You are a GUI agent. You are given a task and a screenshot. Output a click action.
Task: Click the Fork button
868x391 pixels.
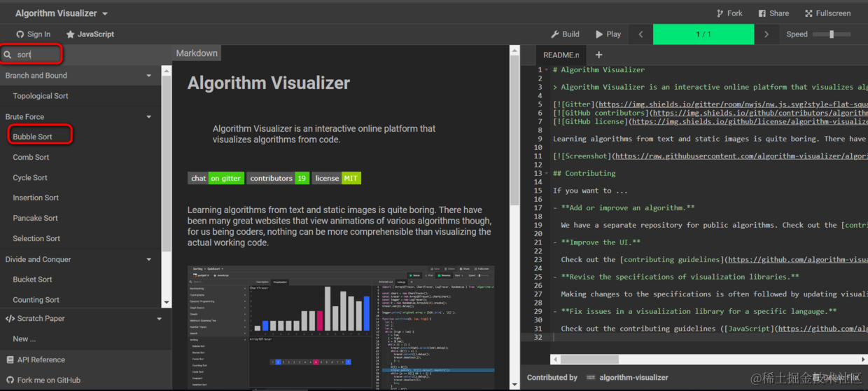click(x=729, y=13)
